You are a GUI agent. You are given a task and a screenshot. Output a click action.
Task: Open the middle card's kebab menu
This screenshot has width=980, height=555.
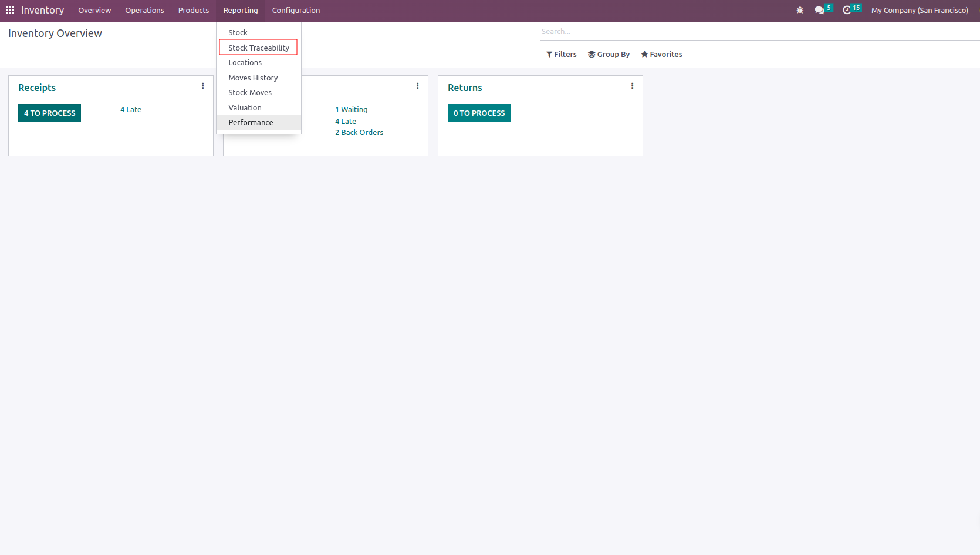(417, 86)
